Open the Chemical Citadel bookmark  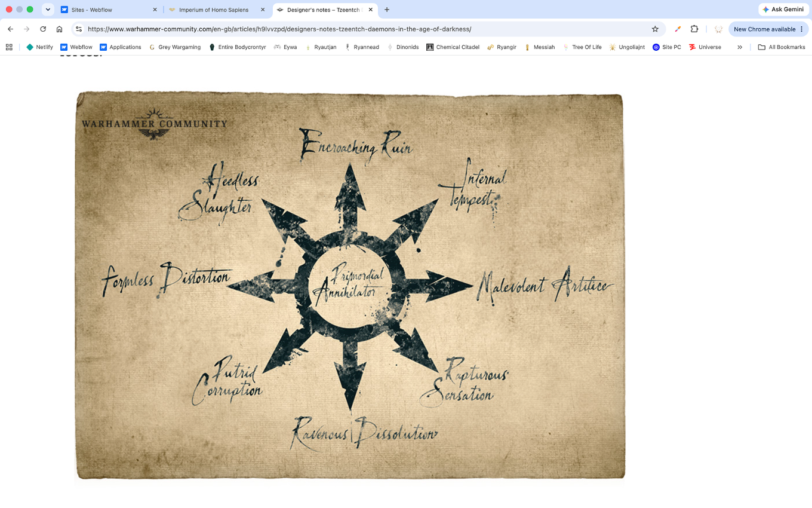point(453,47)
